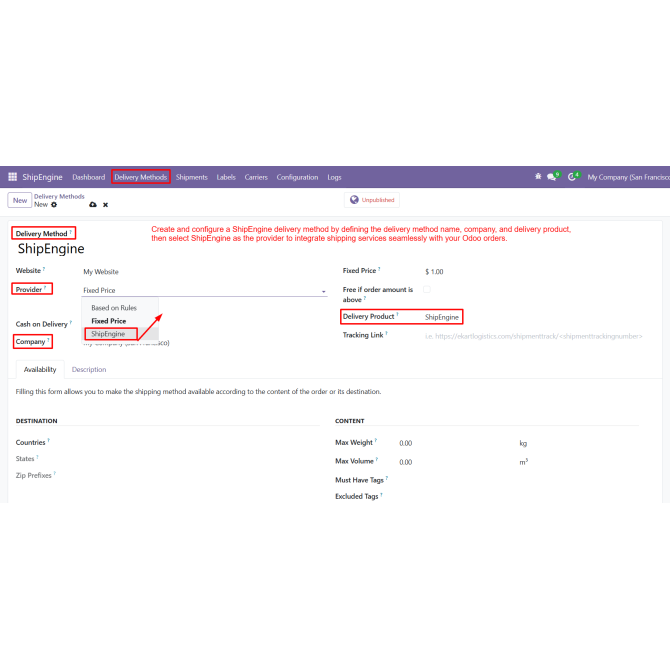This screenshot has width=670, height=670.
Task: Discard changes with the X icon
Action: point(106,205)
